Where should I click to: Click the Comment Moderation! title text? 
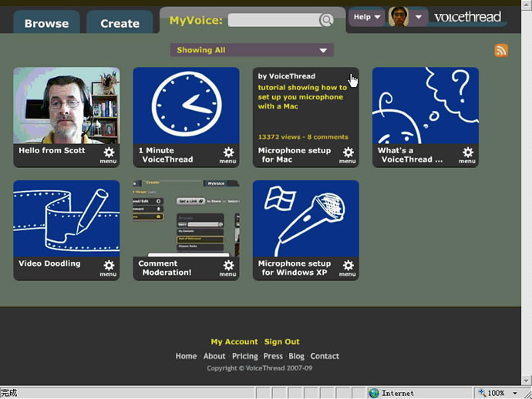(165, 268)
